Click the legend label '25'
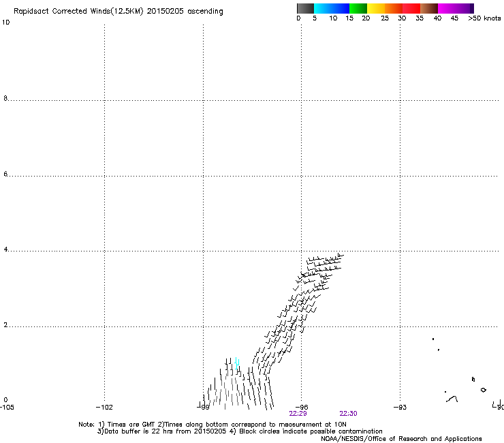This screenshot has height=443, width=504. [x=385, y=18]
